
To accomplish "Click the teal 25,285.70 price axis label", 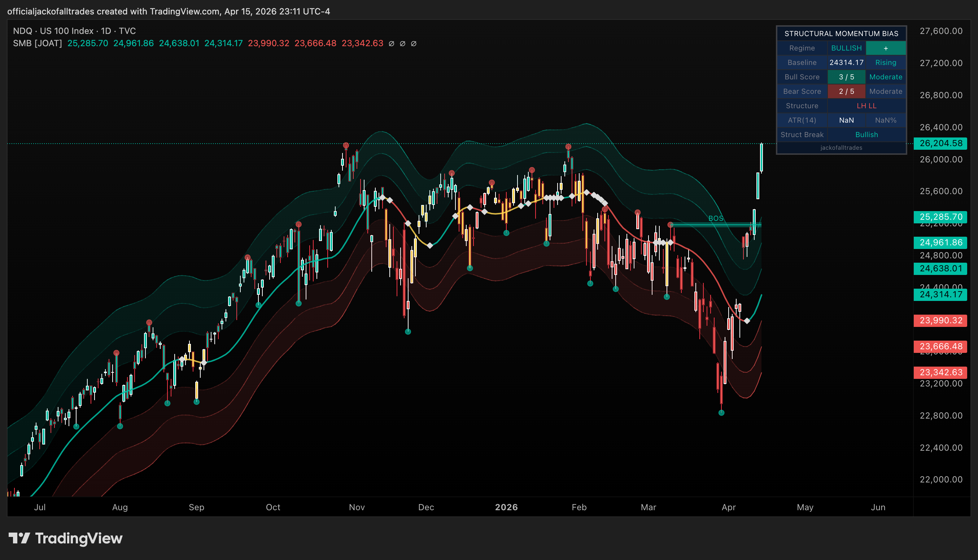I will (x=940, y=217).
